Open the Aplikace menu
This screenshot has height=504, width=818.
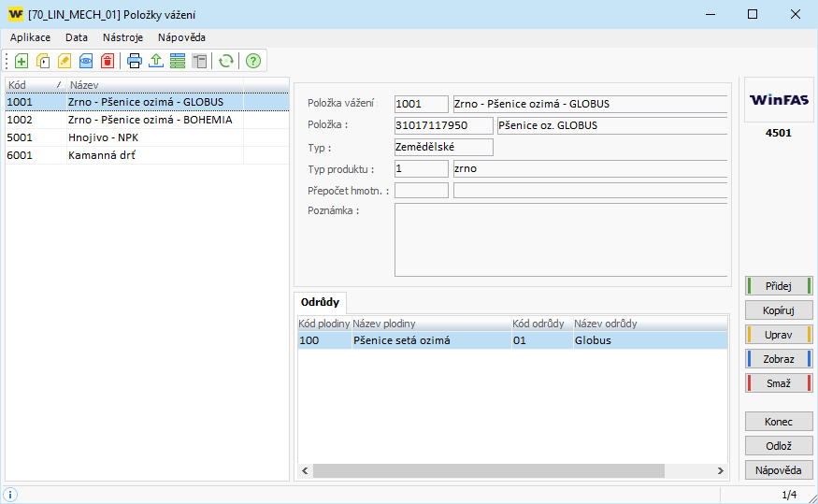pyautogui.click(x=30, y=37)
